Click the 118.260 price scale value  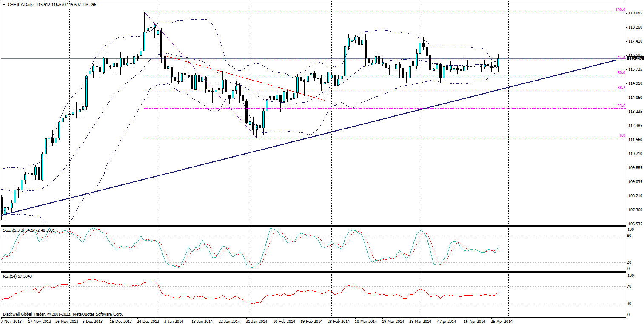[635, 27]
